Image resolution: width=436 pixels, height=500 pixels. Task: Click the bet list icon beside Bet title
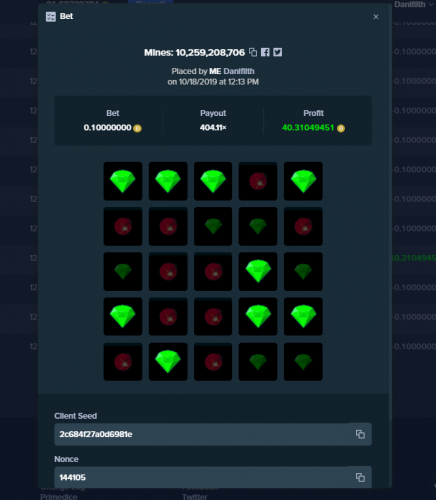click(x=51, y=17)
